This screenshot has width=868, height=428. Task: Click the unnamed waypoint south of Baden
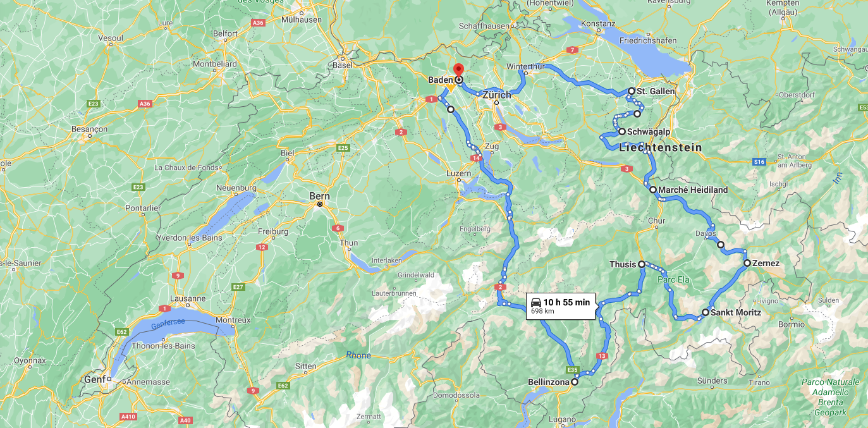point(450,109)
